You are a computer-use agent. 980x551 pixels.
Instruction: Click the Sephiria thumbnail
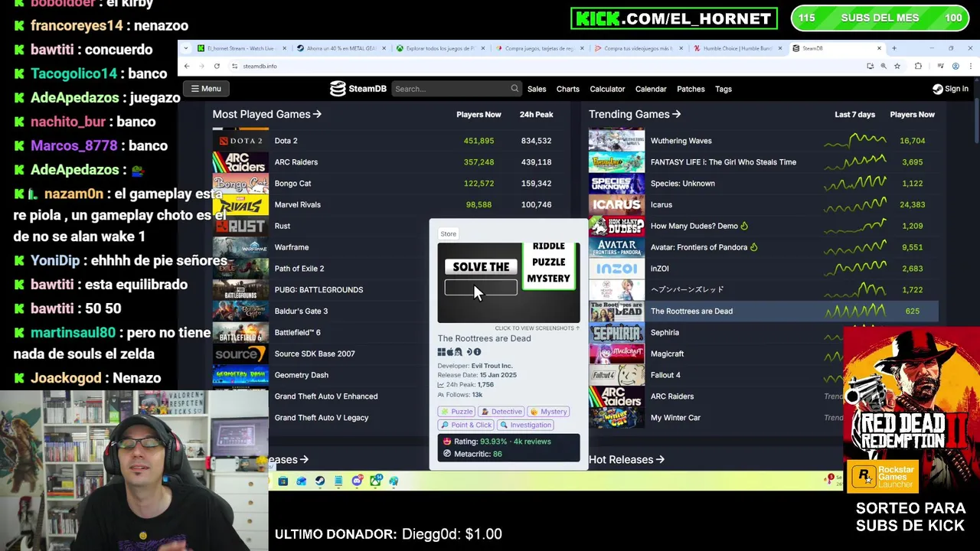616,333
